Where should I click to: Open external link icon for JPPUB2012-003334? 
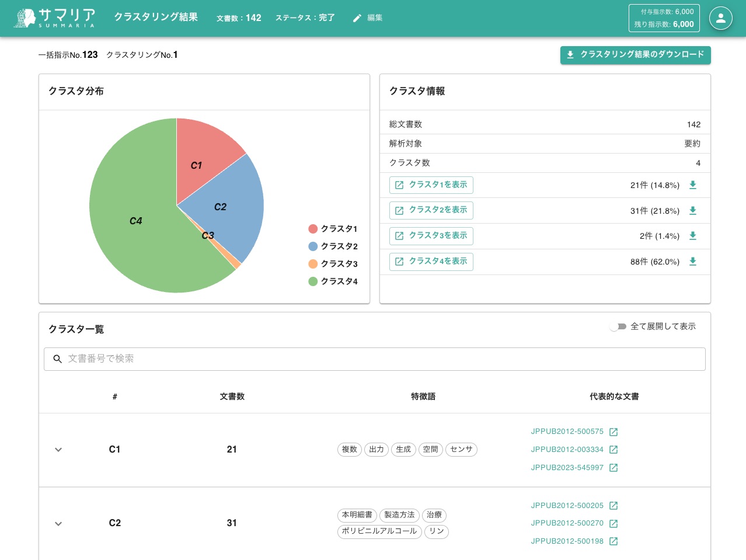coord(613,450)
